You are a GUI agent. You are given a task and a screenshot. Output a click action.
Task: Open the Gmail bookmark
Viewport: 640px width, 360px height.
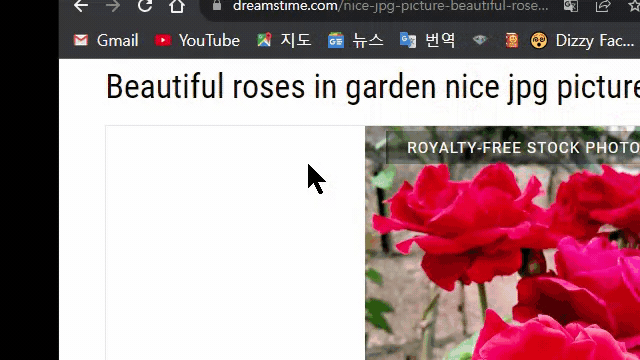point(106,40)
